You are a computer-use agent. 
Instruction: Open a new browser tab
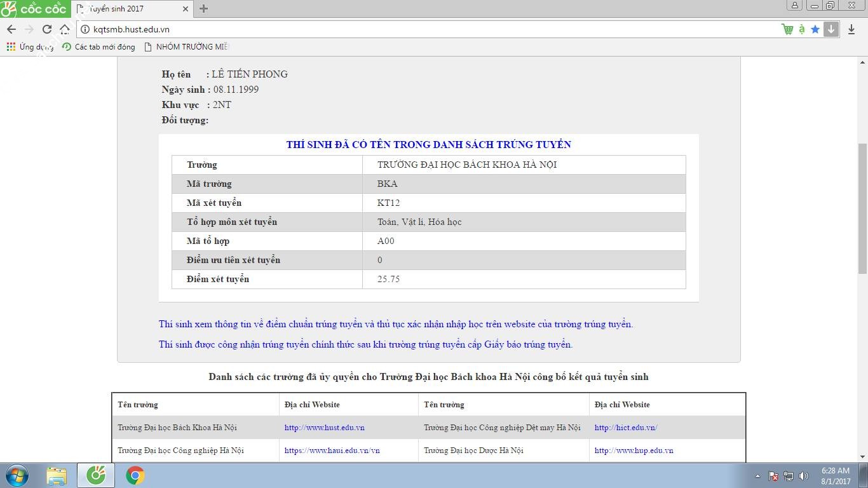click(203, 9)
